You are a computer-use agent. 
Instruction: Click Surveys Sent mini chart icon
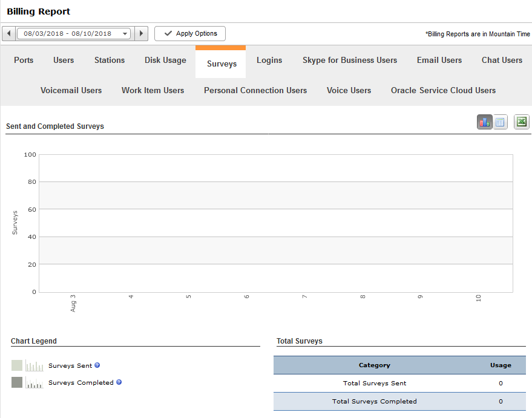coord(34,366)
